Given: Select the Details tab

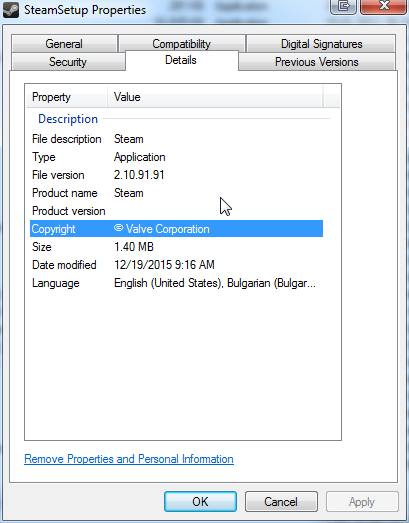Looking at the screenshot, I should [181, 60].
